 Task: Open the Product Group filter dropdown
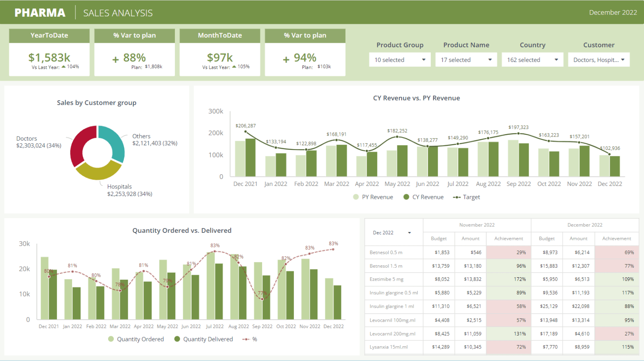(x=399, y=59)
